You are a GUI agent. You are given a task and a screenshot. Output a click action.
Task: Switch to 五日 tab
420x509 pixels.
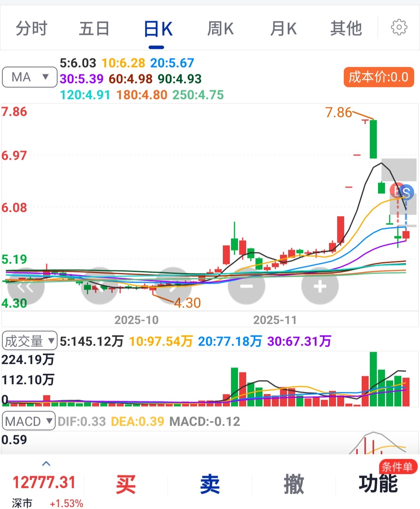(x=94, y=28)
